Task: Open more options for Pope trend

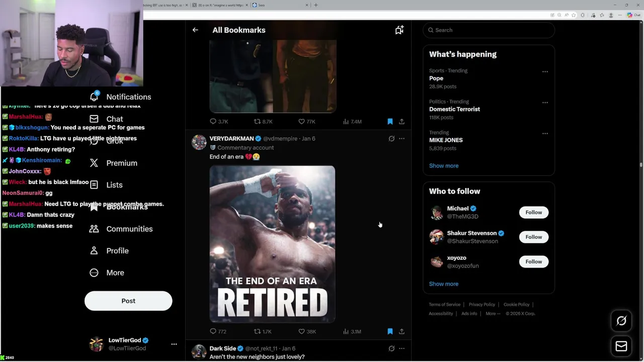Action: (545, 72)
